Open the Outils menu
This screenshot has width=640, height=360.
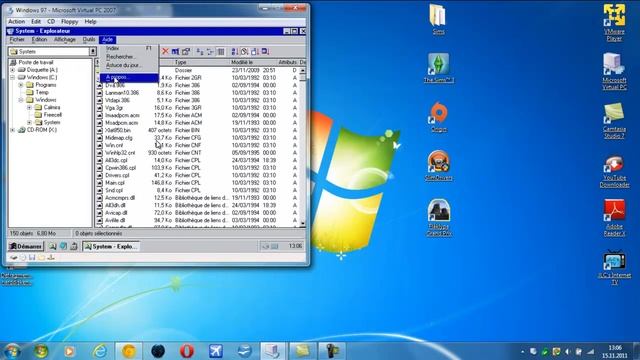pyautogui.click(x=89, y=40)
